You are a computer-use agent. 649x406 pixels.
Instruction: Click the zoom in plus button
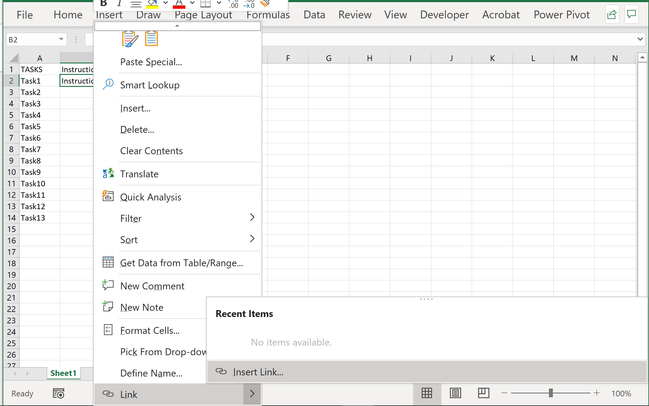(596, 393)
